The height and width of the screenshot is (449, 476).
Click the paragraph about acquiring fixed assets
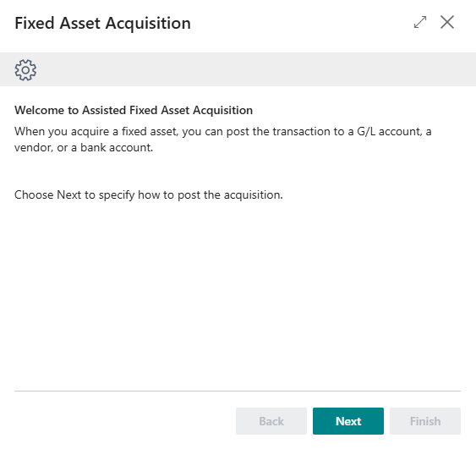tap(223, 140)
